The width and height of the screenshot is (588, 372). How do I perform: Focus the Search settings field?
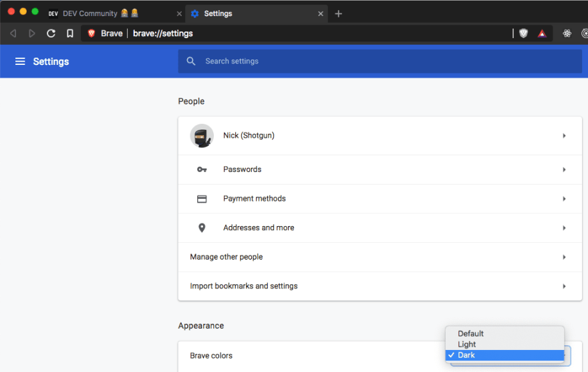pyautogui.click(x=380, y=61)
